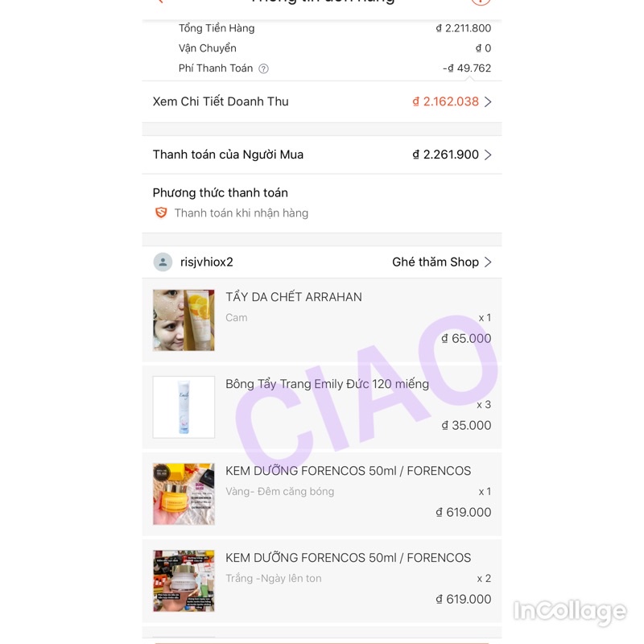
Task: Select the Trắng -Ngày lên ton variant item
Action: pos(274,578)
